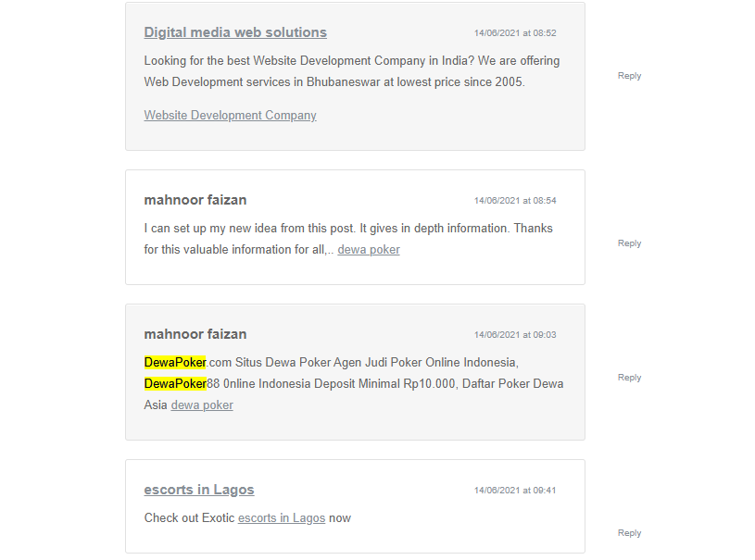Click mahnoor faizan name on 09:03 comment

click(x=195, y=334)
